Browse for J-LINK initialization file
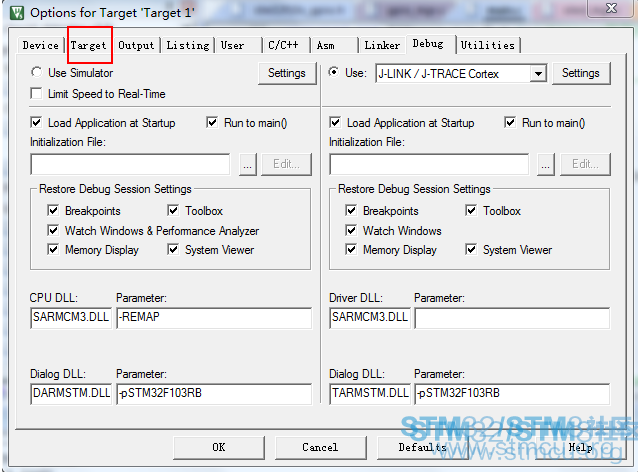Image resolution: width=638 pixels, height=472 pixels. click(x=546, y=164)
